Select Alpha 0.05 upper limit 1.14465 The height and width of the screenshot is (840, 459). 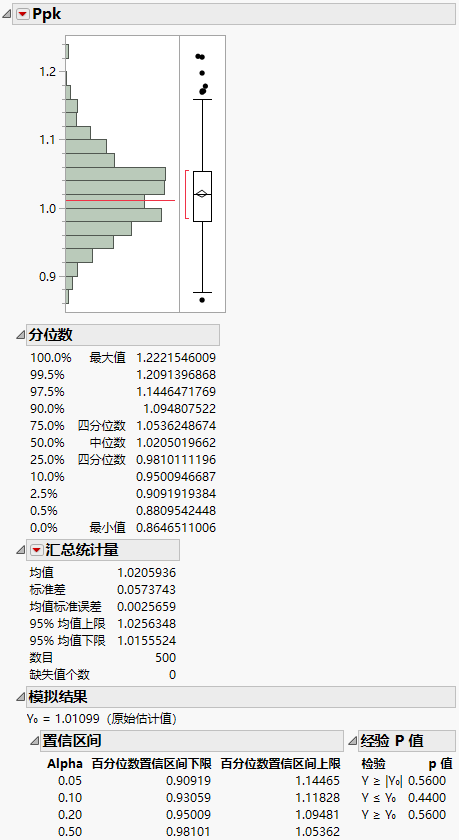tap(318, 781)
